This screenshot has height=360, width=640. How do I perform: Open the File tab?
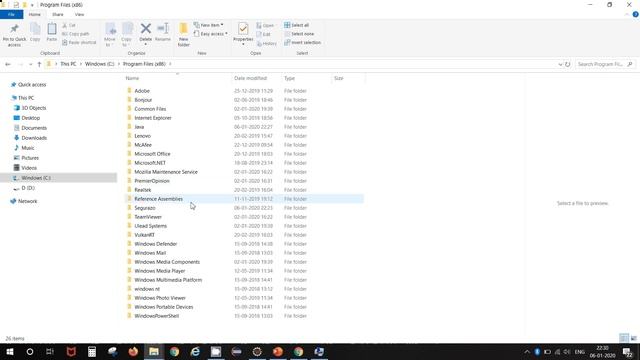tap(11, 14)
